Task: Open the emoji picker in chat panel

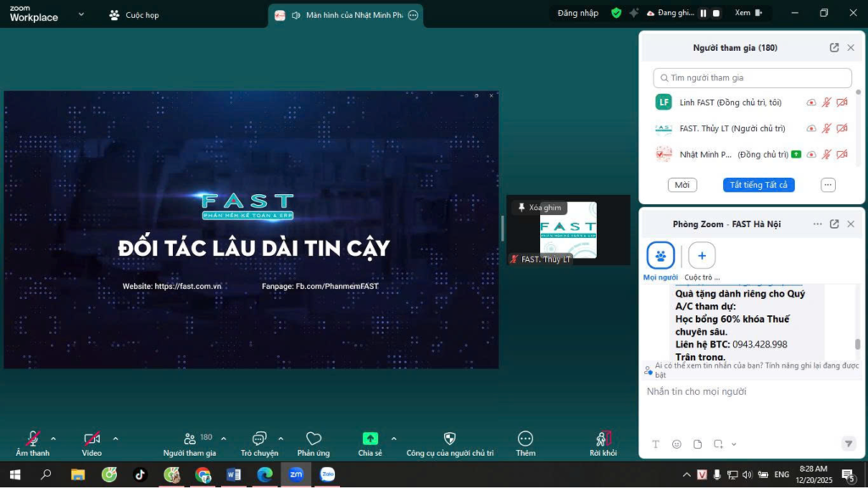Action: 676,443
